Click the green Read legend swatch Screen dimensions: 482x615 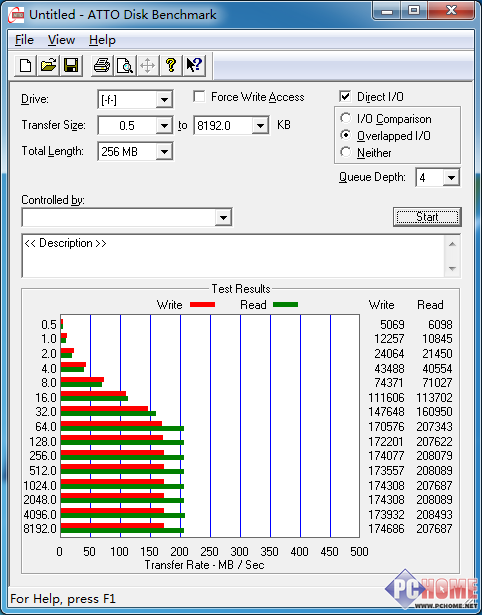tap(286, 305)
